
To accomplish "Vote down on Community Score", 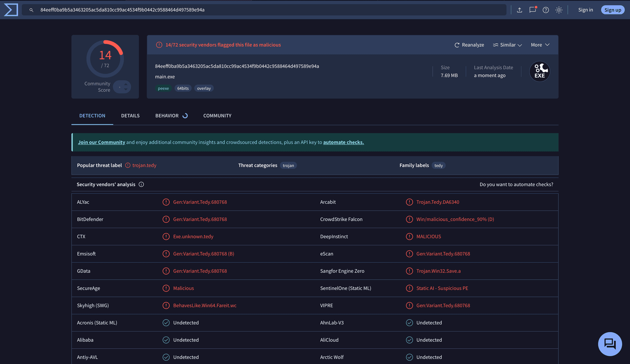I will click(x=126, y=90).
